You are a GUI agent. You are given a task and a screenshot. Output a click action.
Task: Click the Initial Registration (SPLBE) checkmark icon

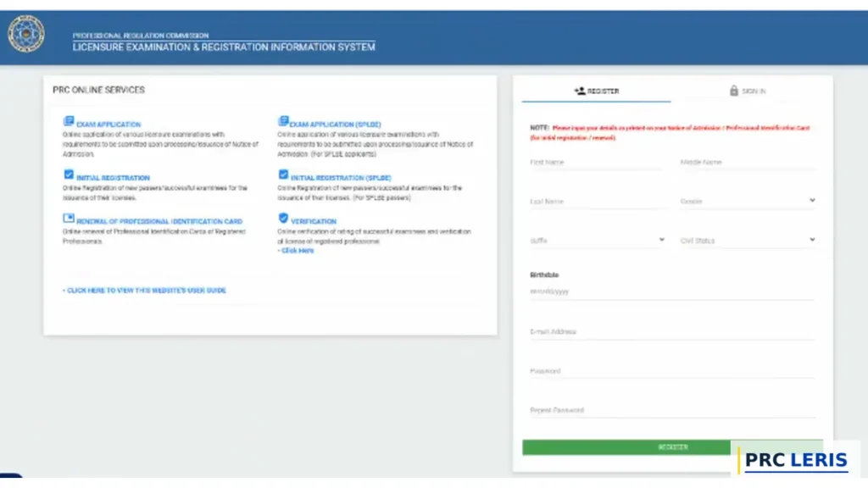pos(283,175)
